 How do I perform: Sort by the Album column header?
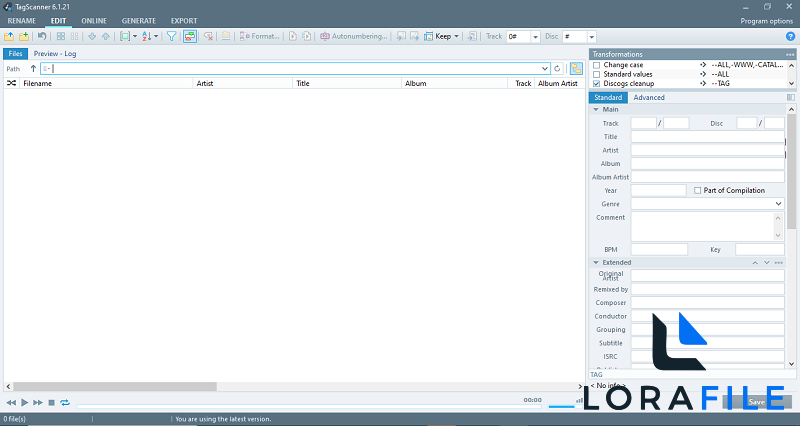click(454, 83)
